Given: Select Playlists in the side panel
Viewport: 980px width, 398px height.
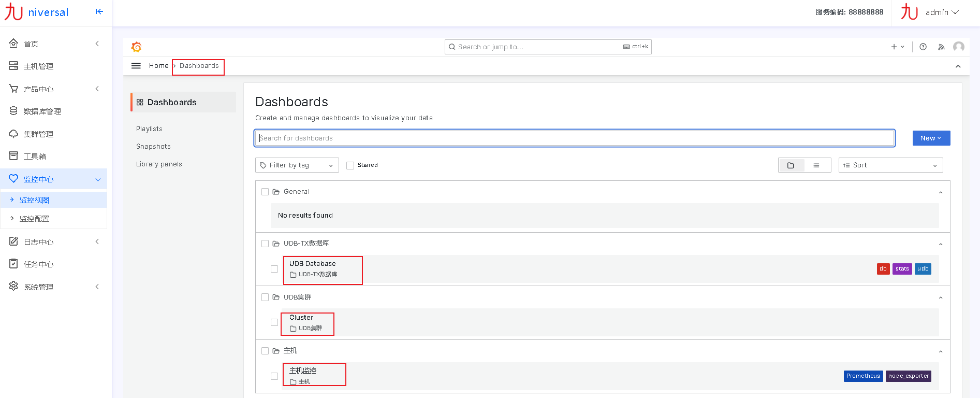Looking at the screenshot, I should (x=149, y=129).
